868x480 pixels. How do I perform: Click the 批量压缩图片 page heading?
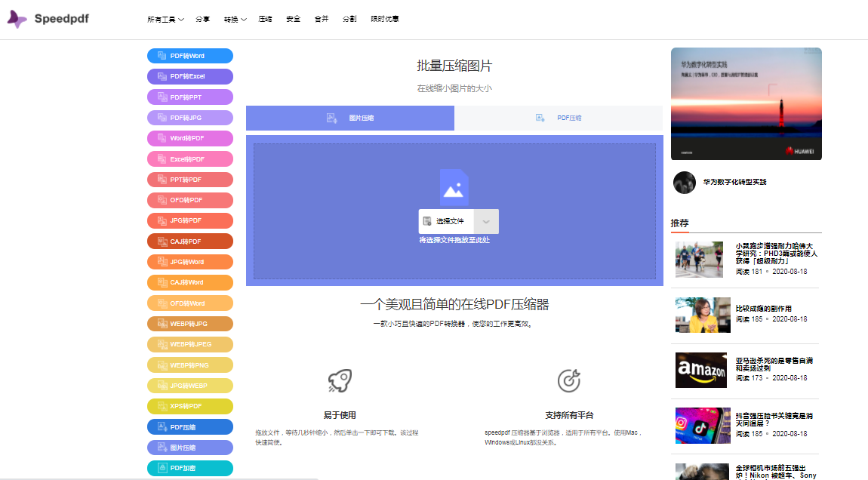pos(454,66)
